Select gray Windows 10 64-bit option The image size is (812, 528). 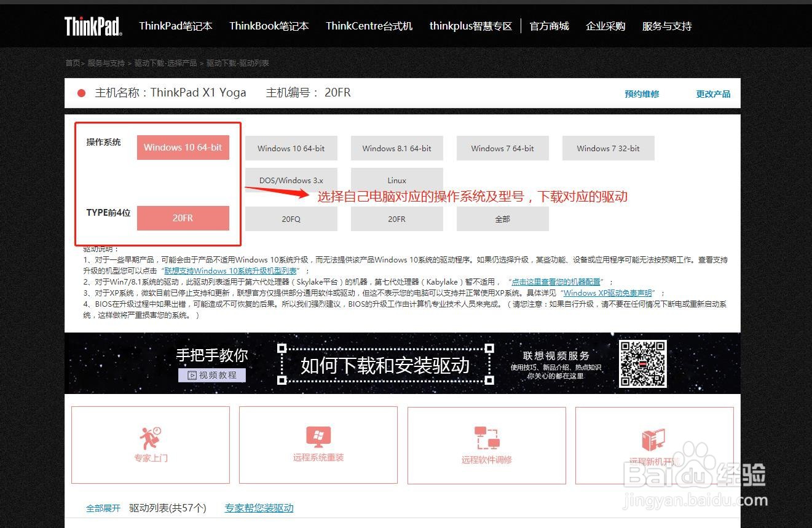tap(291, 148)
